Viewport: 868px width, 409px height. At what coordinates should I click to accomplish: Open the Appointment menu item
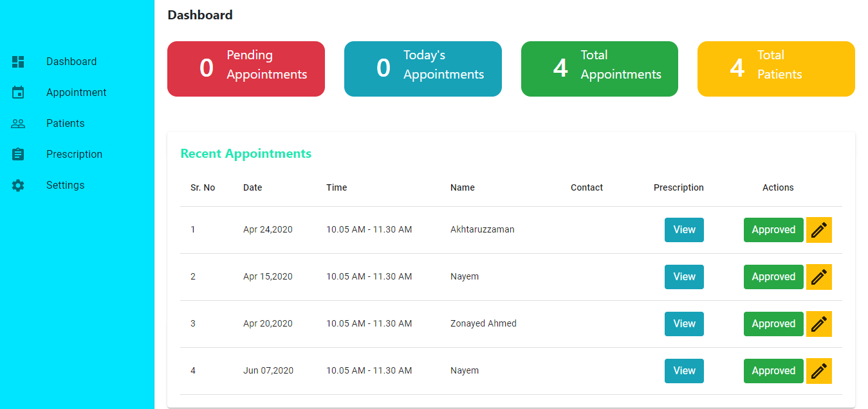pos(77,93)
